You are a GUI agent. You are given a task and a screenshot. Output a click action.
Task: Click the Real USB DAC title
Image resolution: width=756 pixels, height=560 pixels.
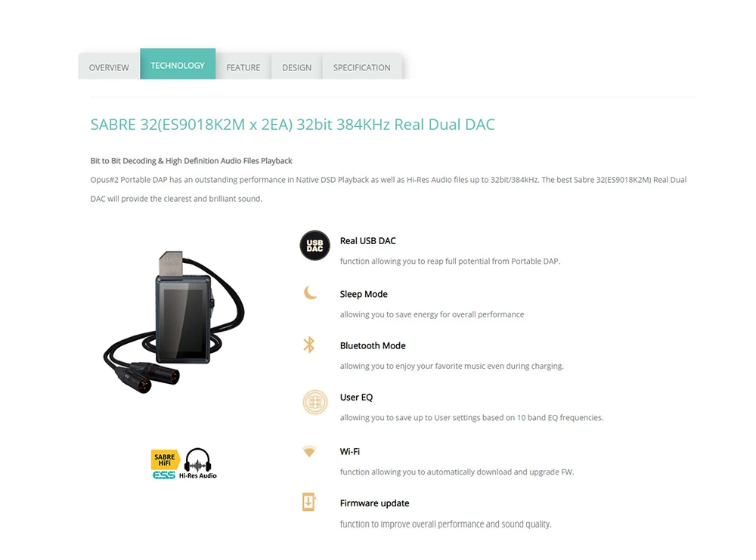click(368, 241)
